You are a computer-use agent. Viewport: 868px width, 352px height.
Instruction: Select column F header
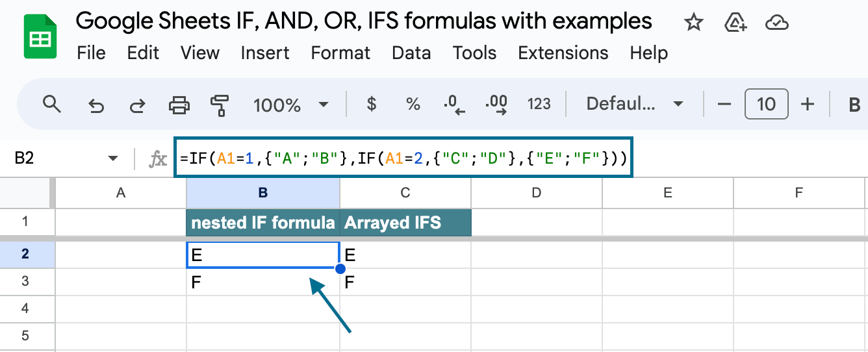799,192
